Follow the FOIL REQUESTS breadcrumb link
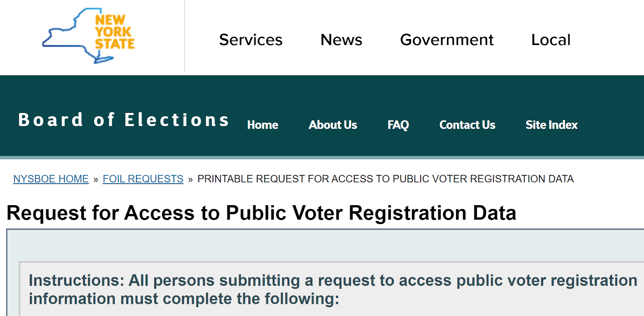Viewport: 644px width, 316px height. click(x=143, y=179)
